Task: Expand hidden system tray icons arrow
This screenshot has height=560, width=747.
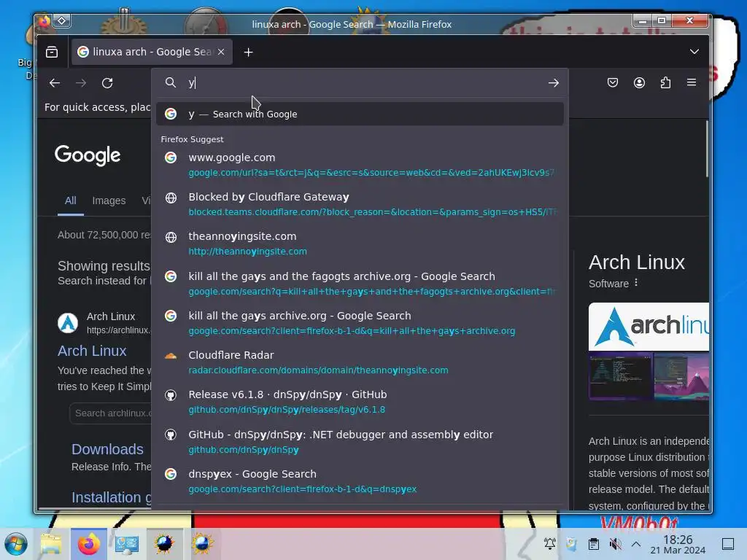Action: (636, 543)
